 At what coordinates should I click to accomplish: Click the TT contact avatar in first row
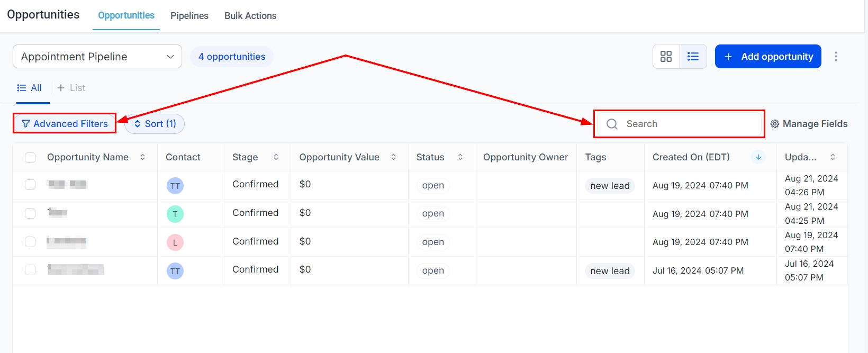point(175,186)
